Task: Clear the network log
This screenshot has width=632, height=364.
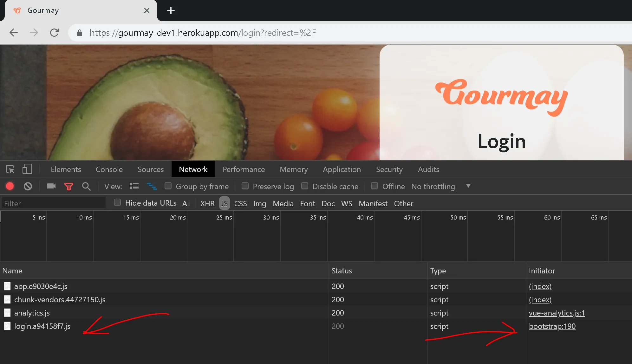Action: pyautogui.click(x=28, y=186)
